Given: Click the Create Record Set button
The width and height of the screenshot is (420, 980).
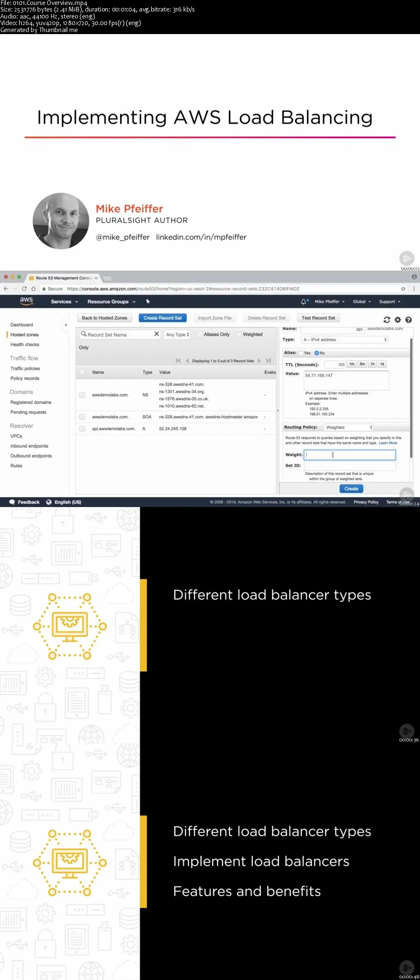Looking at the screenshot, I should (163, 318).
